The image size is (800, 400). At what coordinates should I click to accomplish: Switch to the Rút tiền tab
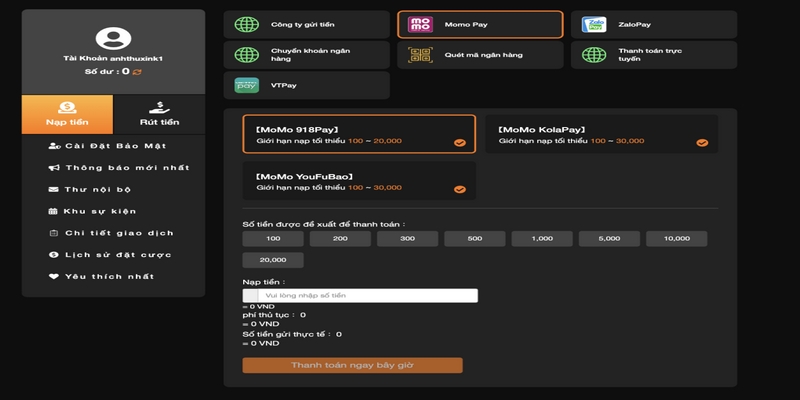click(x=159, y=115)
